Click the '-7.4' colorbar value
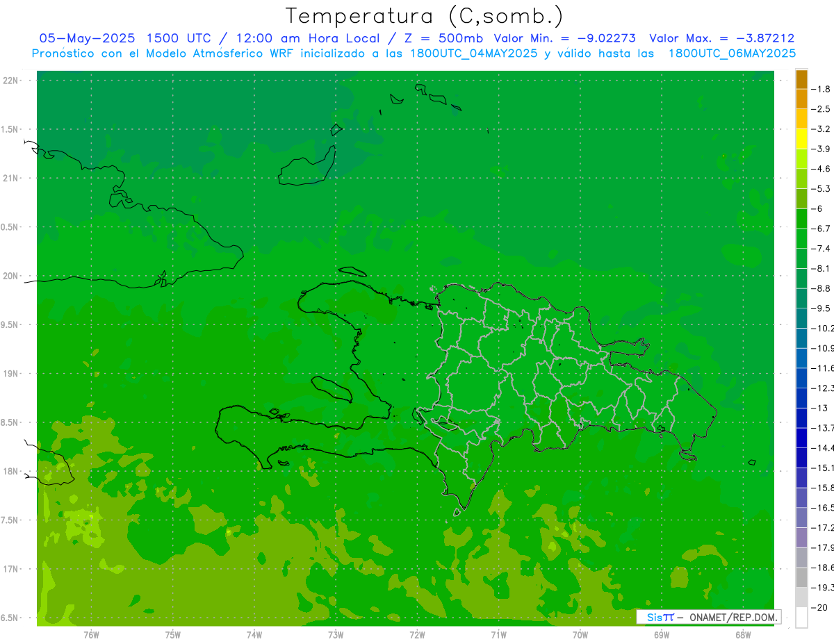This screenshot has height=644, width=834. tap(821, 248)
